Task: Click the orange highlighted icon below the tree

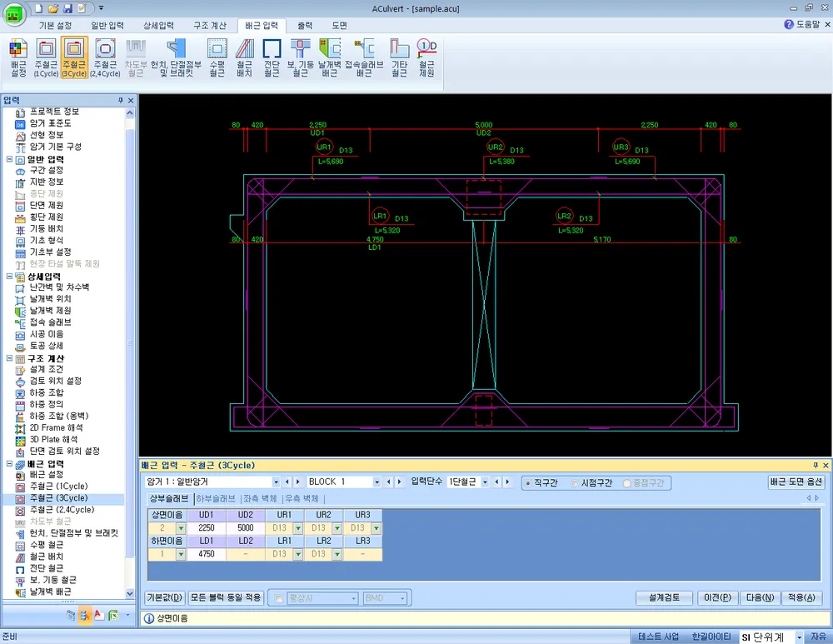Action: click(x=84, y=616)
